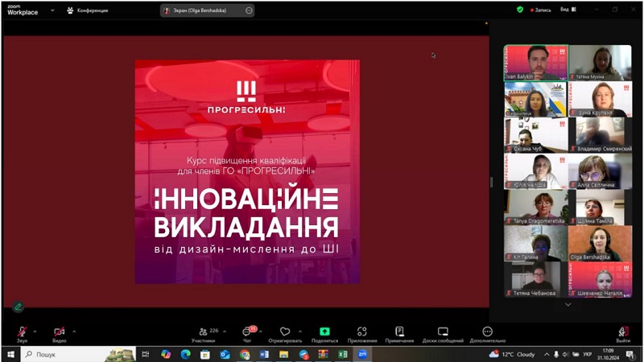Viewport: 644px width, 362px height.
Task: Open Дополнительно more options
Action: tap(488, 335)
